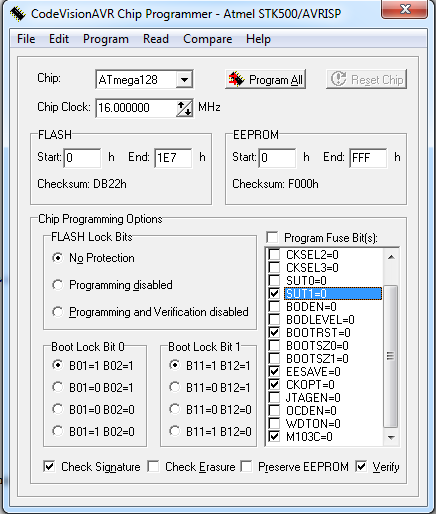This screenshot has height=514, width=436.
Task: Click the fuse list scroll up arrow
Action: 391,257
